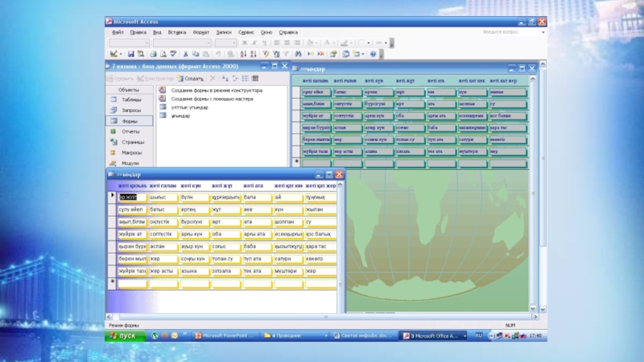Click the File Search icon next to Save
This screenshot has height=362, width=644.
click(141, 54)
